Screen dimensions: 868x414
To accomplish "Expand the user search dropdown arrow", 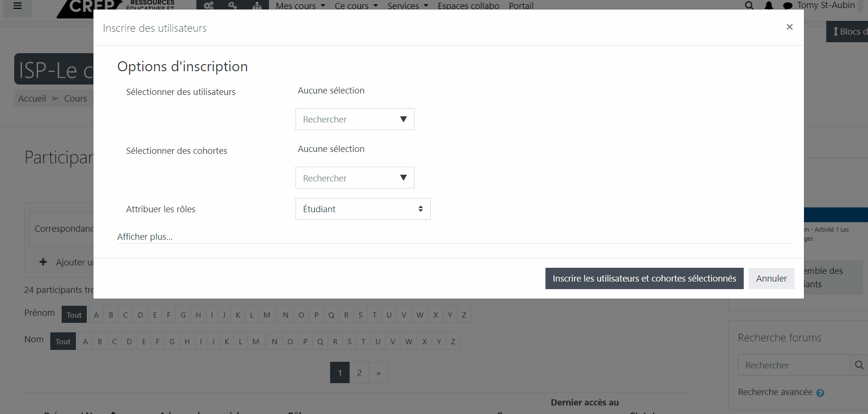I will 403,119.
